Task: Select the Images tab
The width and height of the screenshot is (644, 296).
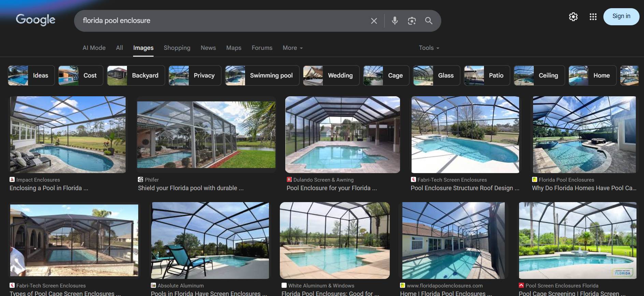Action: [x=143, y=48]
